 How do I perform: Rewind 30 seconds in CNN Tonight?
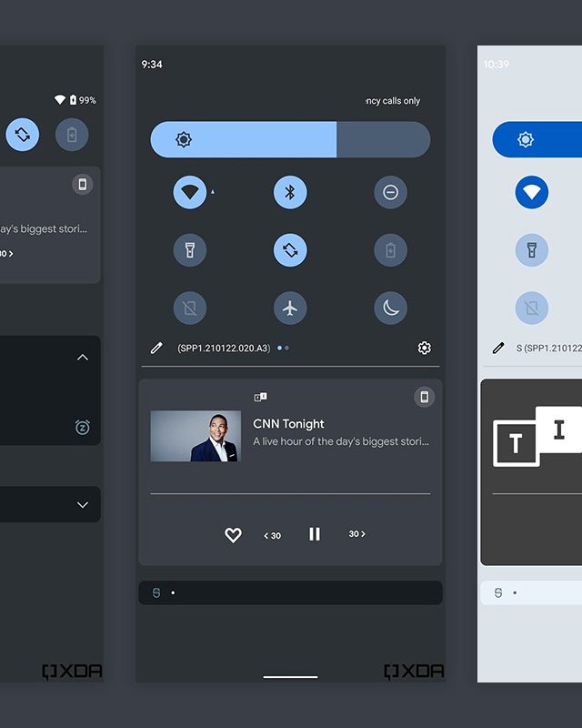pos(273,535)
